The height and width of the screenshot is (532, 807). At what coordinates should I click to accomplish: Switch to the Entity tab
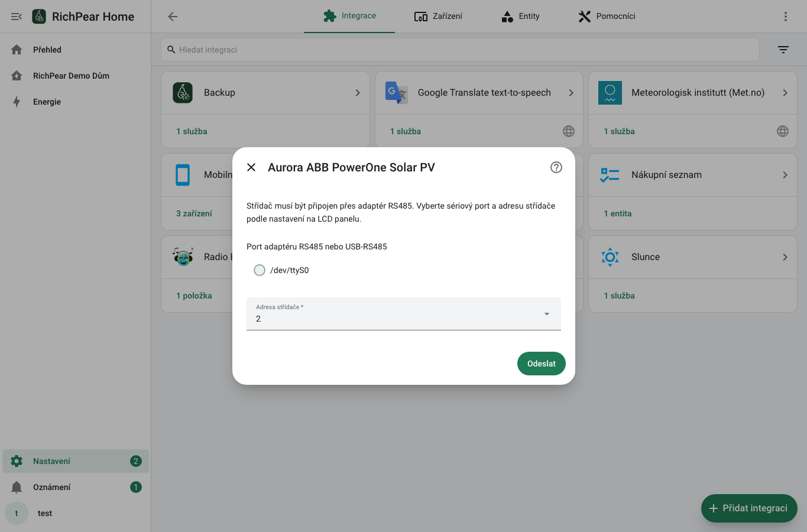520,17
